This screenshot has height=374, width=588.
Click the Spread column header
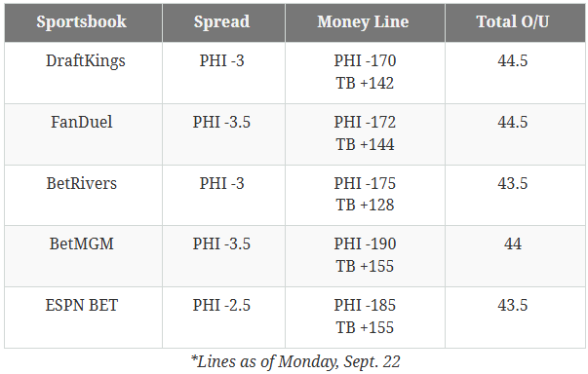(221, 21)
